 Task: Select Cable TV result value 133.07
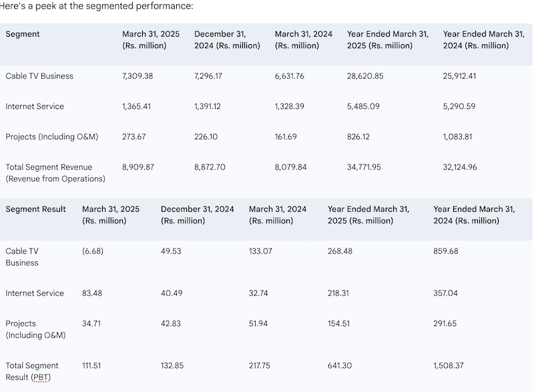click(x=260, y=251)
